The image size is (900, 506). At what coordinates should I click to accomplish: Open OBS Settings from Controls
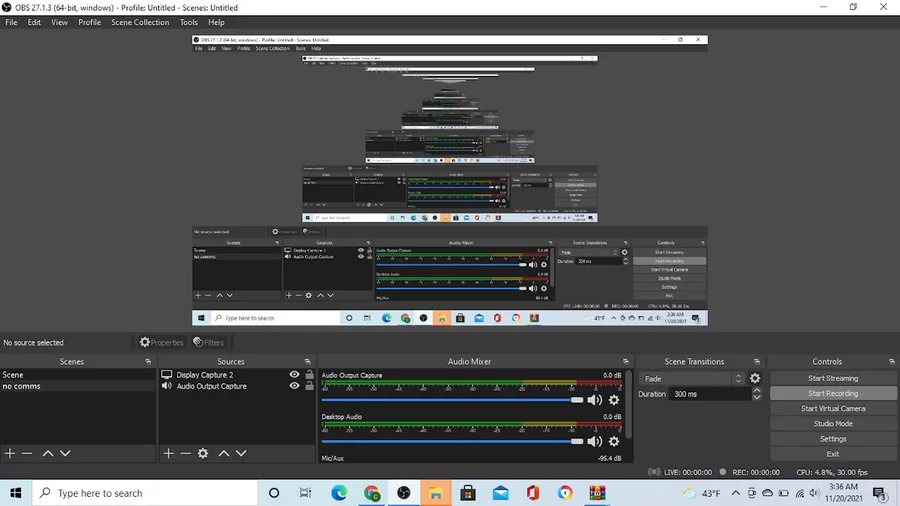coord(833,439)
